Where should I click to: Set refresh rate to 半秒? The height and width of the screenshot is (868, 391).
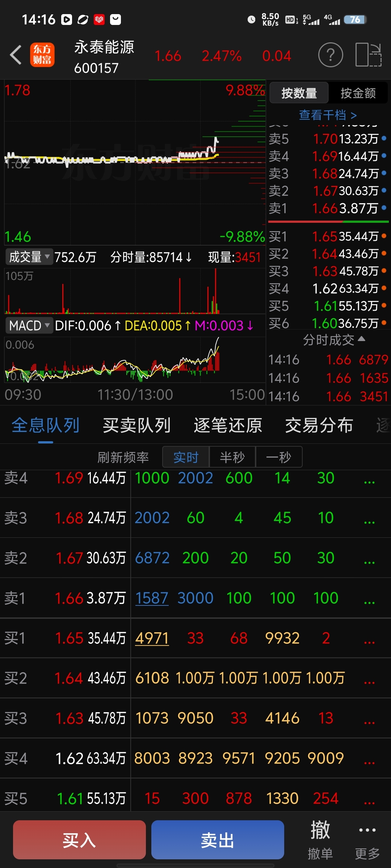pos(232,457)
